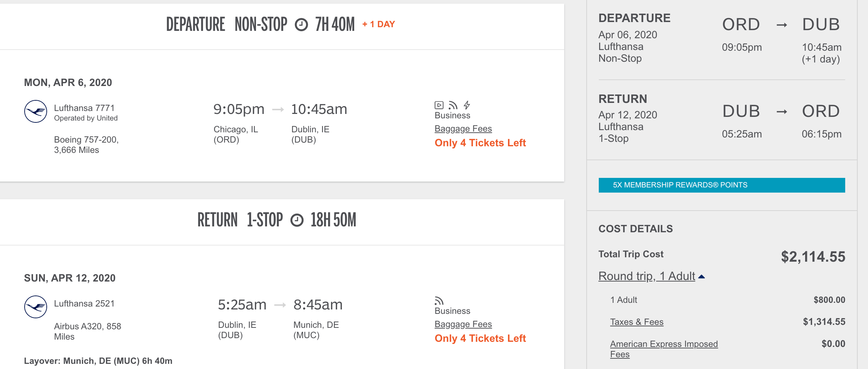
Task: Click the Total Trip Cost amount $2,114.55
Action: [x=813, y=257]
